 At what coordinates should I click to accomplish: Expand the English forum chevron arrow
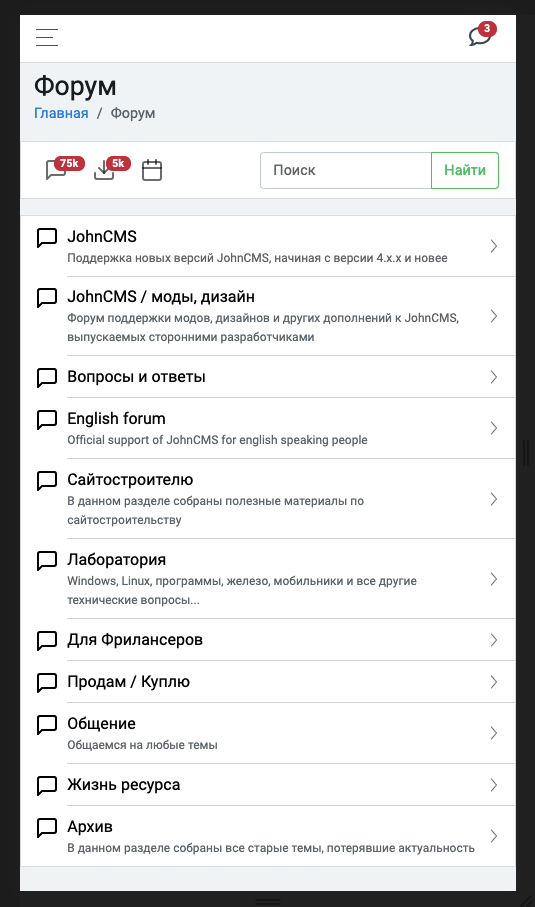coord(493,428)
